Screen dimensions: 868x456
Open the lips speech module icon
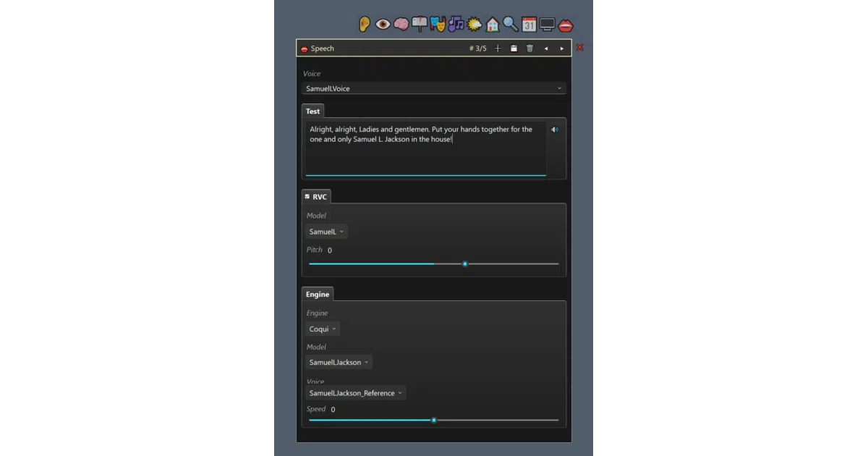[566, 25]
